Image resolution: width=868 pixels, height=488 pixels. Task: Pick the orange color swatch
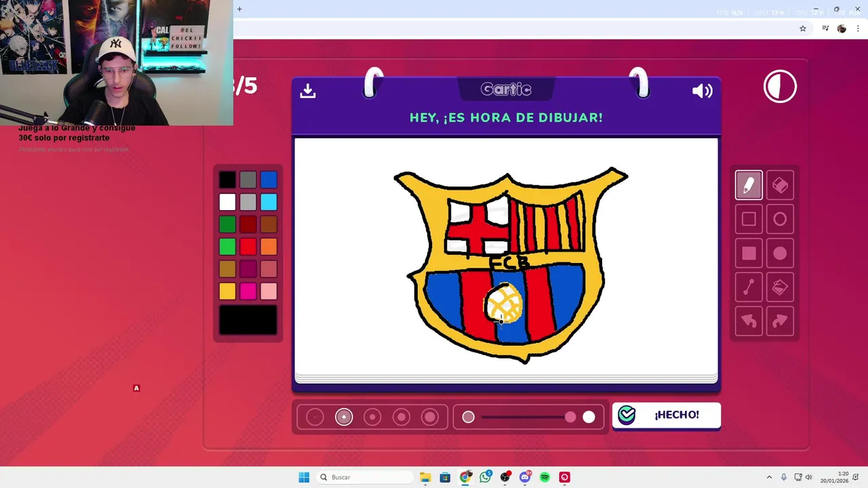point(269,247)
